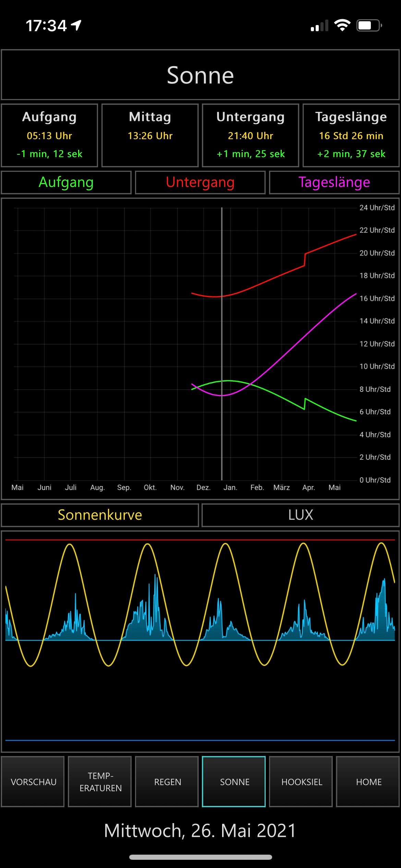Return to the HOME tab
The image size is (401, 868).
[368, 782]
